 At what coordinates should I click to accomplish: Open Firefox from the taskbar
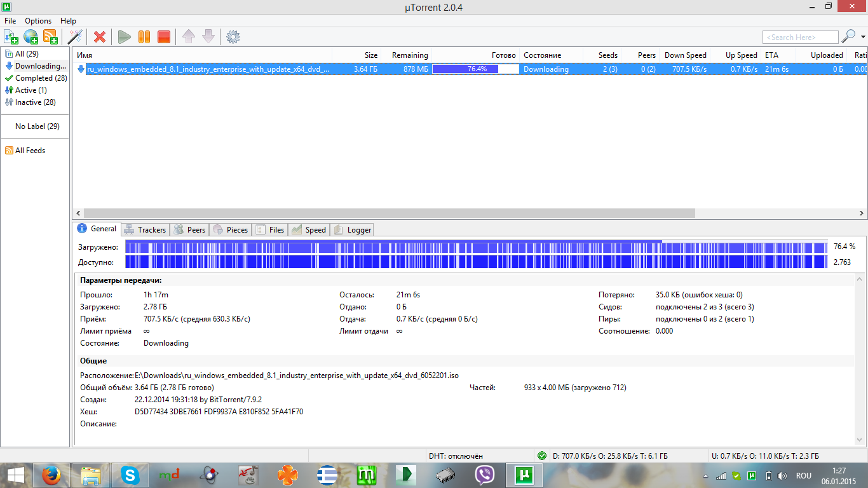[51, 475]
